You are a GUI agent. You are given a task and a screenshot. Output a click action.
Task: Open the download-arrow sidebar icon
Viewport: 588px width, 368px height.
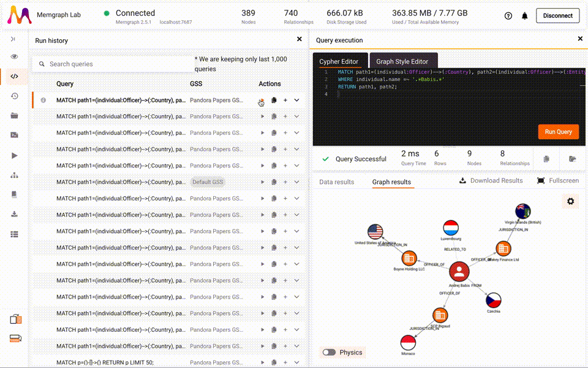[x=14, y=214]
